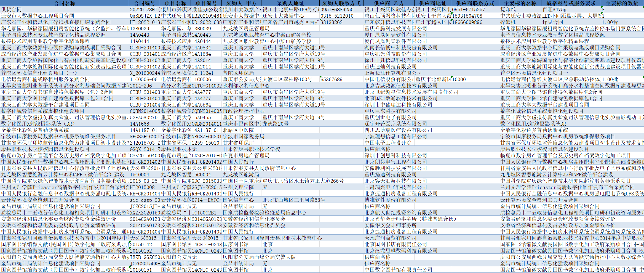Select the 采购人地址 column header
The width and height of the screenshot is (644, 273).
click(x=290, y=3)
